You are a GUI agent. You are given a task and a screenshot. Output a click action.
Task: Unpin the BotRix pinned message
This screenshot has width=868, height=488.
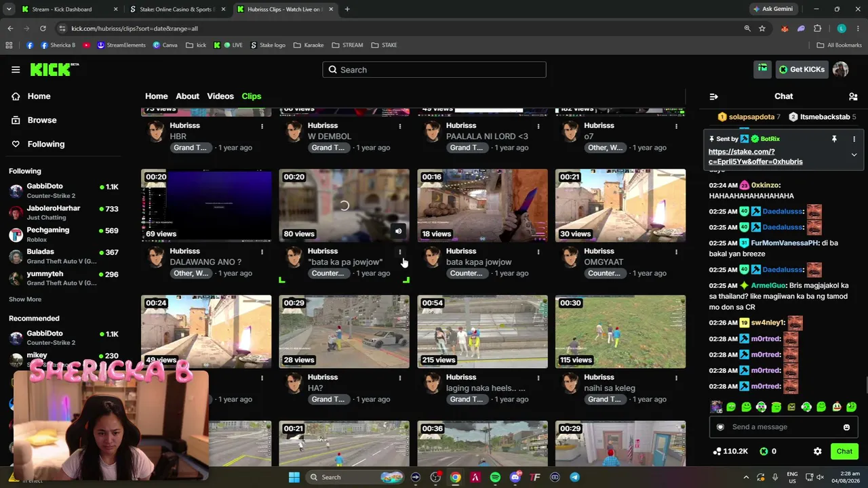(834, 139)
